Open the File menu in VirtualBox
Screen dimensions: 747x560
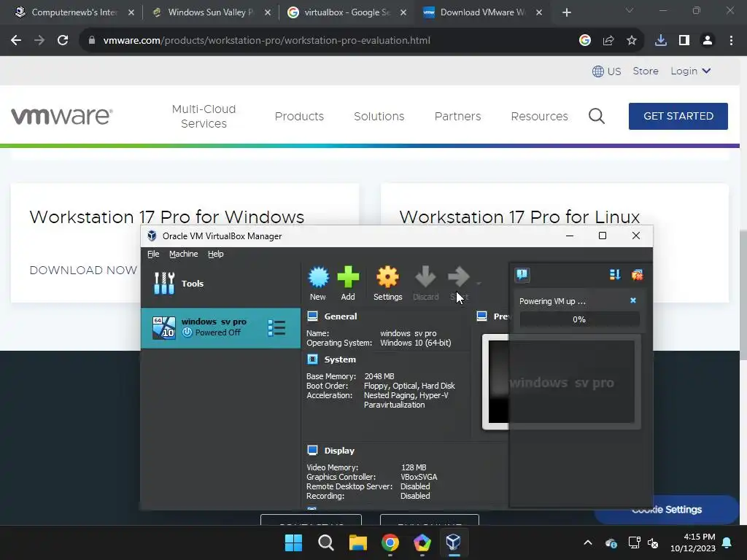[153, 254]
